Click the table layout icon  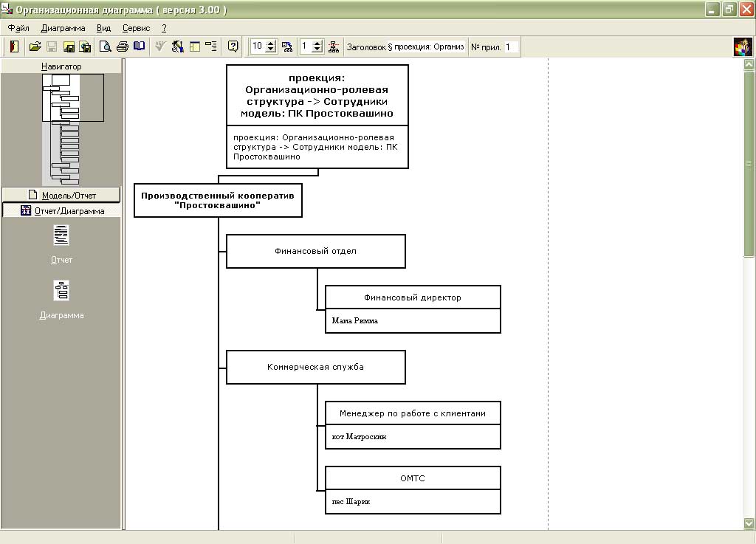pyautogui.click(x=195, y=47)
